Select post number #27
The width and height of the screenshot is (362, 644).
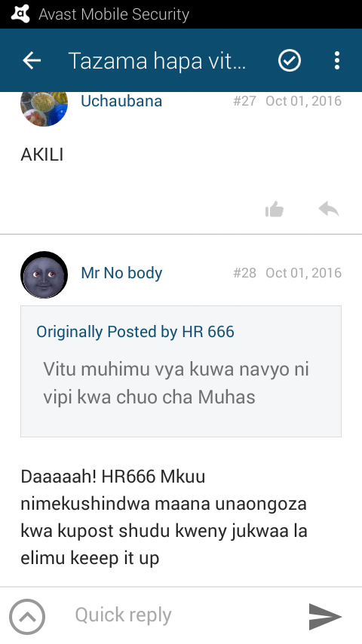[x=244, y=101]
